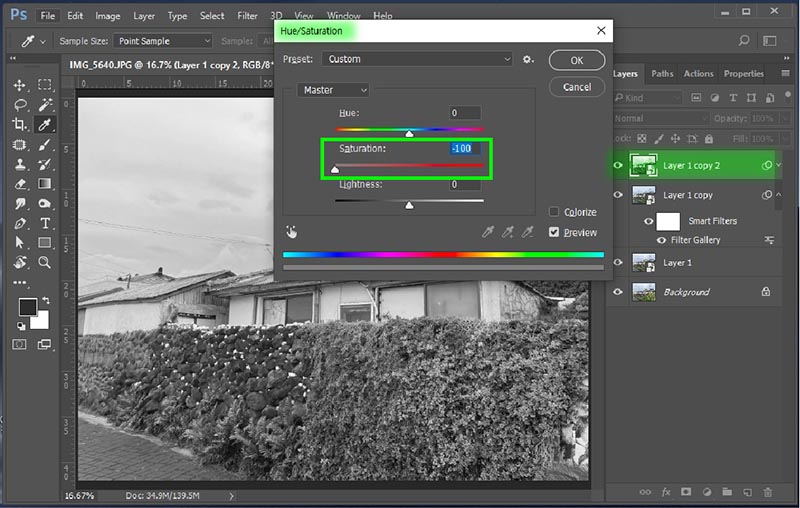Select the Lasso tool
The image size is (800, 508).
pyautogui.click(x=19, y=105)
